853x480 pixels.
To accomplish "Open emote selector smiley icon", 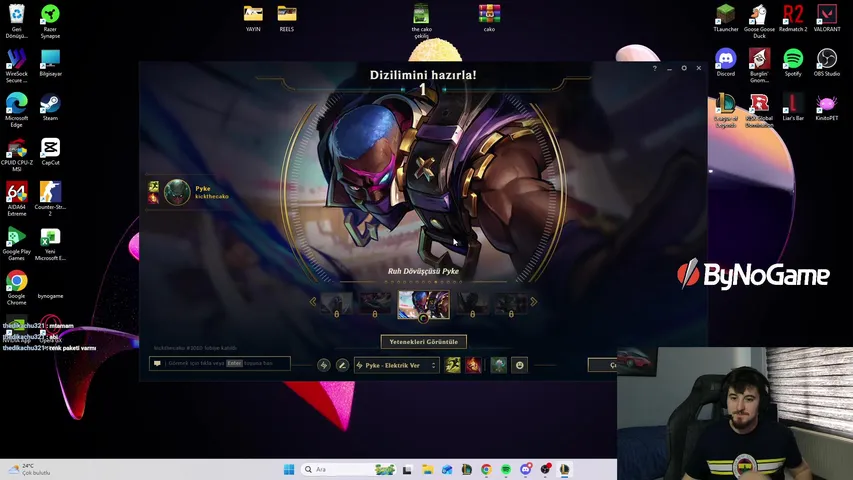I will click(520, 365).
